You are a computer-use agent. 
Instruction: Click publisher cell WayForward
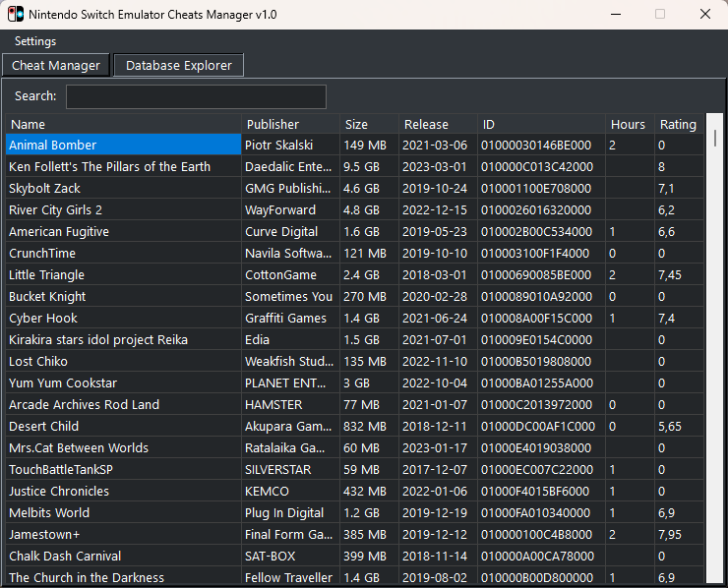[x=290, y=209]
